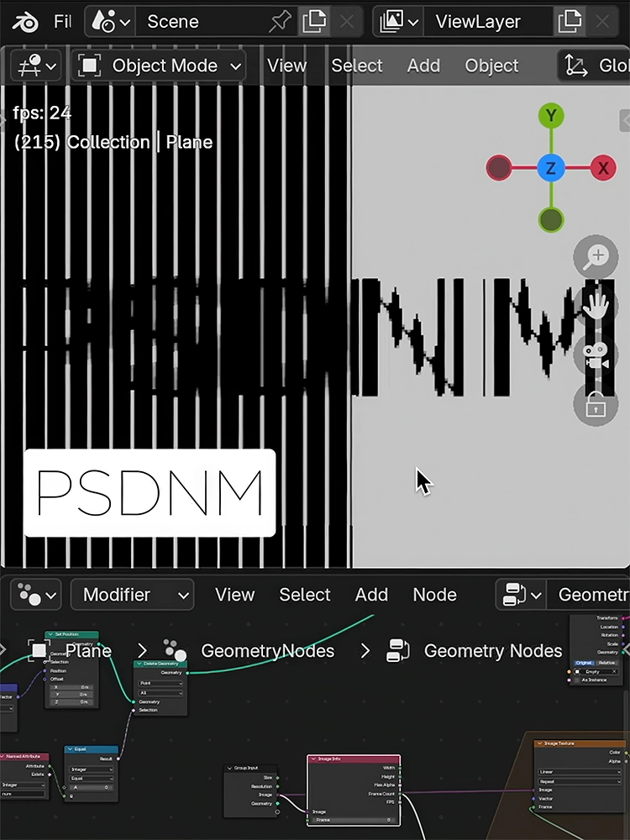The width and height of the screenshot is (630, 840).
Task: Click the Blender logo icon
Action: coord(25,22)
